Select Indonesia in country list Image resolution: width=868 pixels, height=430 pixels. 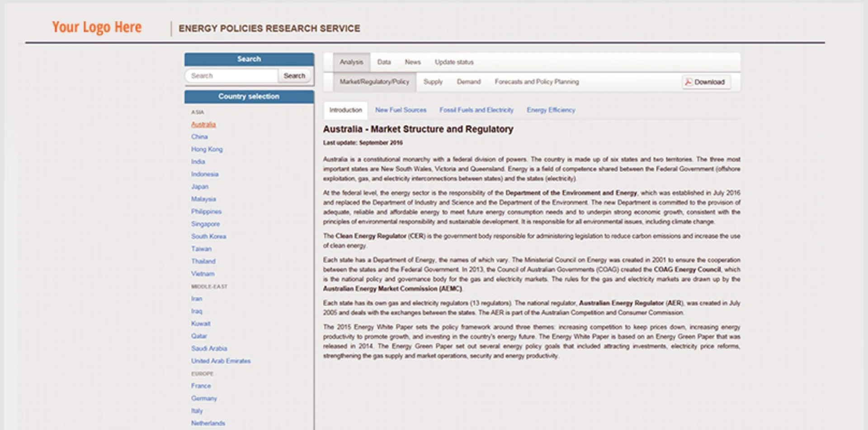pos(205,174)
